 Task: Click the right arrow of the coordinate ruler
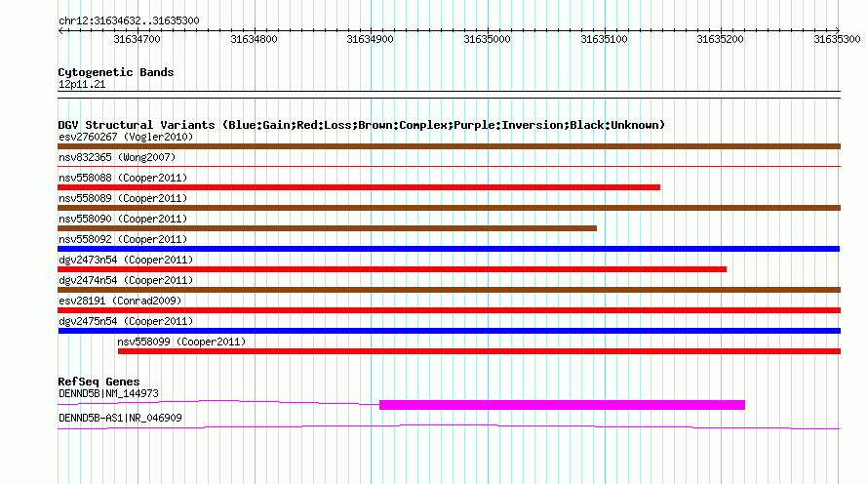tap(838, 30)
